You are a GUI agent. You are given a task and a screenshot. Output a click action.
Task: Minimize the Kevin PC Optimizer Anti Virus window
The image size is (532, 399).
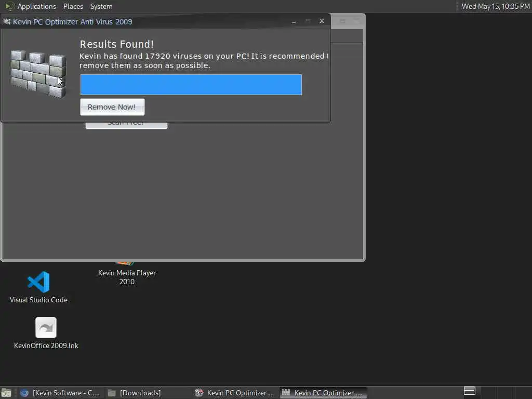tap(294, 21)
